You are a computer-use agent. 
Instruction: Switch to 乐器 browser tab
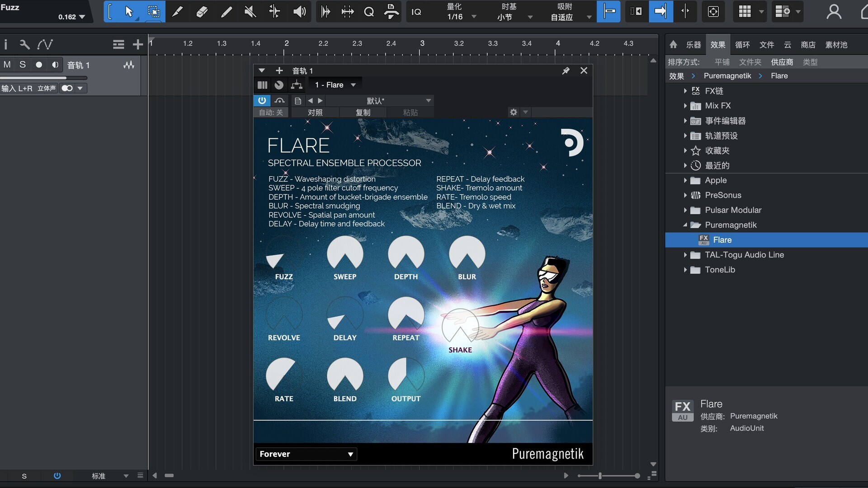(693, 45)
